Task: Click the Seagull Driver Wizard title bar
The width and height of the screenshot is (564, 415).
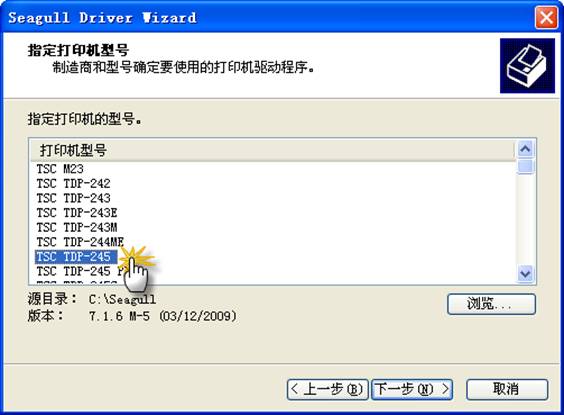Action: pyautogui.click(x=270, y=17)
